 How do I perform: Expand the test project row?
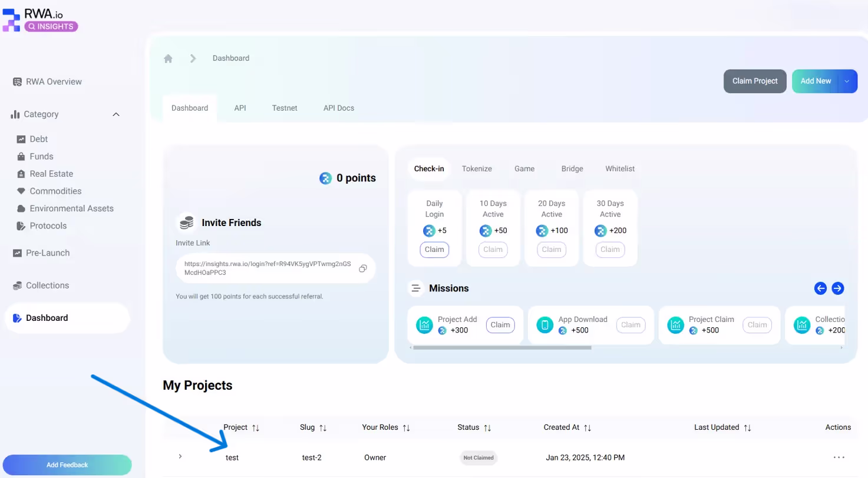click(x=180, y=456)
